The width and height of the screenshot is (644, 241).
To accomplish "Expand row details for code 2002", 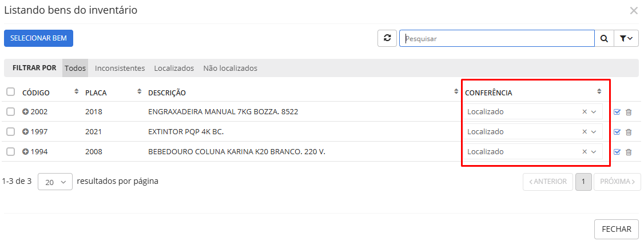I will point(25,112).
